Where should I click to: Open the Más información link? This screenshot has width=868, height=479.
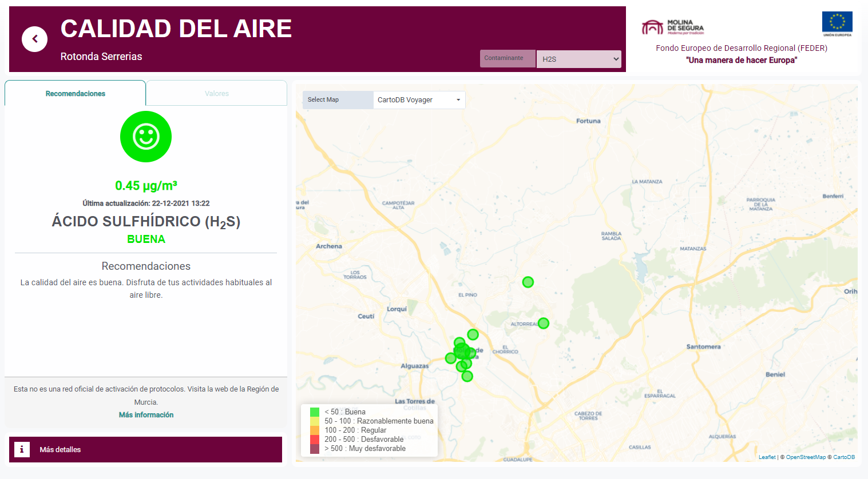pyautogui.click(x=146, y=415)
